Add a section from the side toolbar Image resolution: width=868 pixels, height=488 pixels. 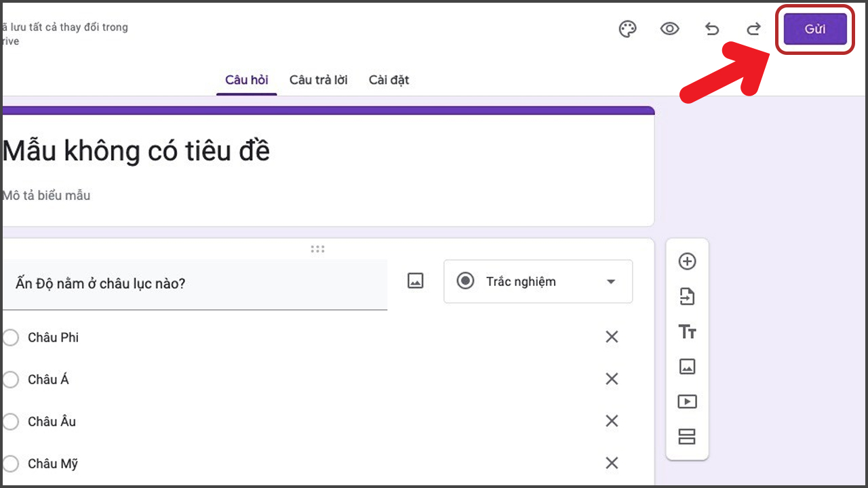(687, 436)
